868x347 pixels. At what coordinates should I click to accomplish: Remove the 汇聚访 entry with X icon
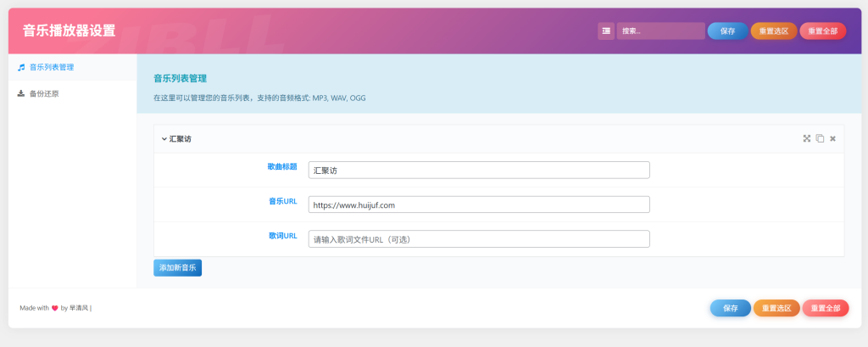tap(832, 138)
